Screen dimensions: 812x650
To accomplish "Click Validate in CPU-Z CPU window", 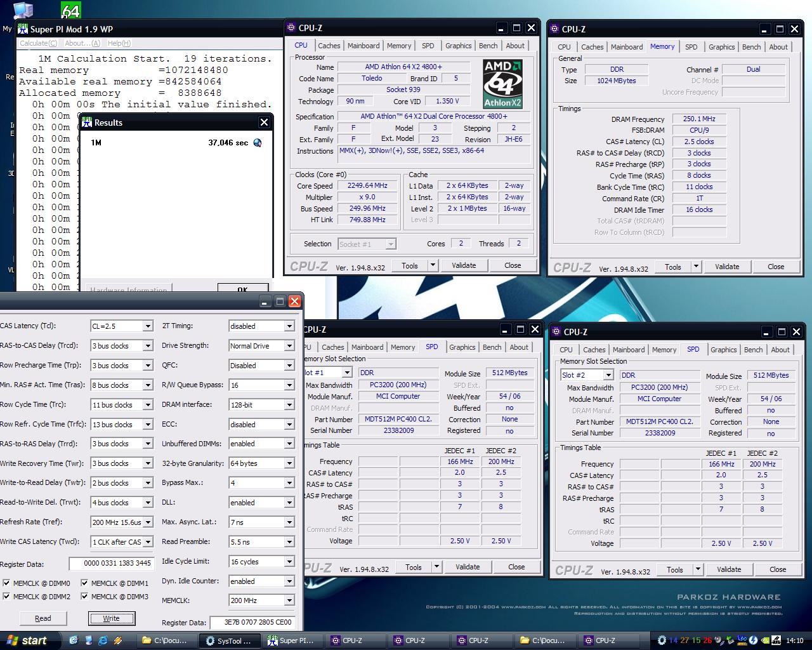I will (464, 265).
